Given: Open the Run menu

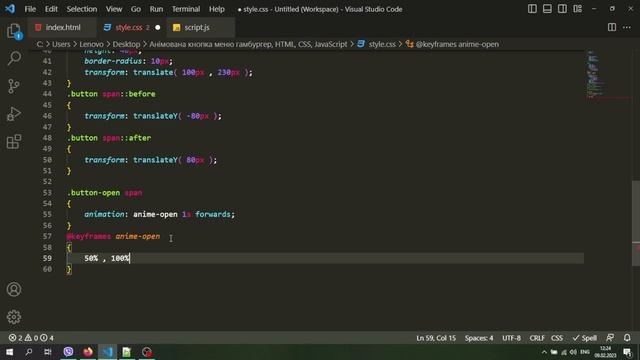Looking at the screenshot, I should [156, 9].
